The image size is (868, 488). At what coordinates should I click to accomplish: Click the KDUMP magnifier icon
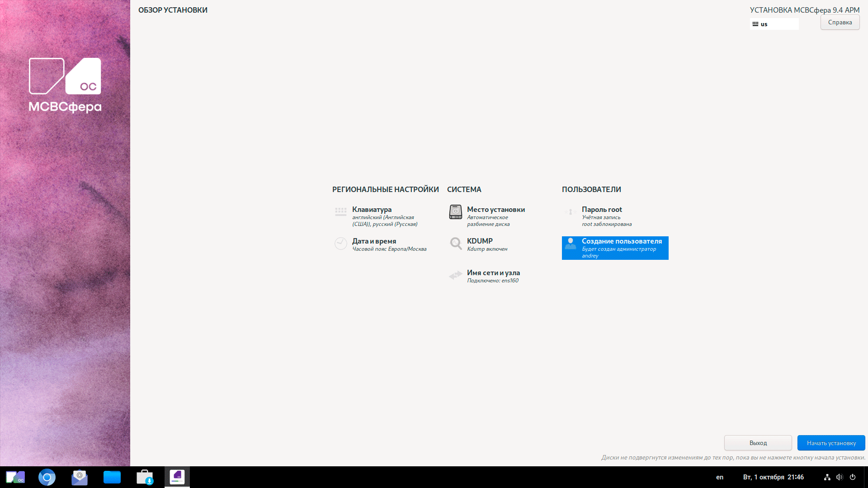[455, 244]
